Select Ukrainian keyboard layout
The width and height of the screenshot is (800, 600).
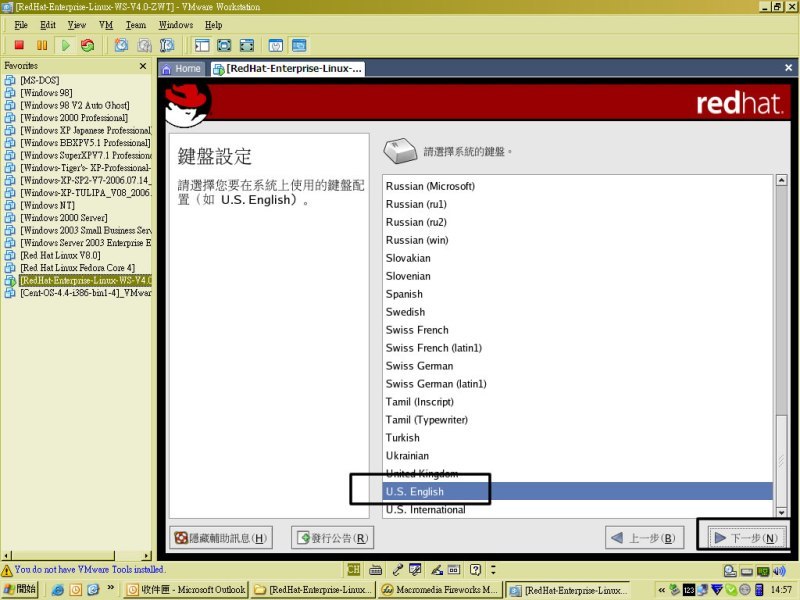578,456
